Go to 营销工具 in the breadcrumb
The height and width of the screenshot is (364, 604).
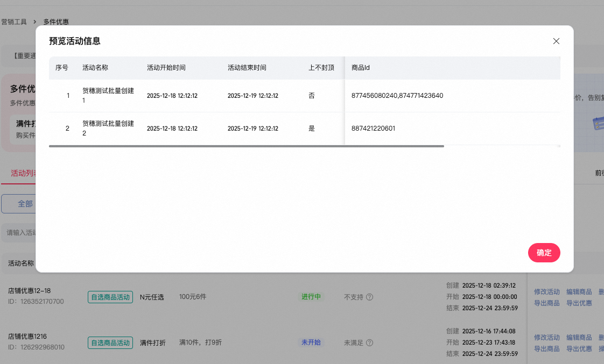tap(14, 22)
